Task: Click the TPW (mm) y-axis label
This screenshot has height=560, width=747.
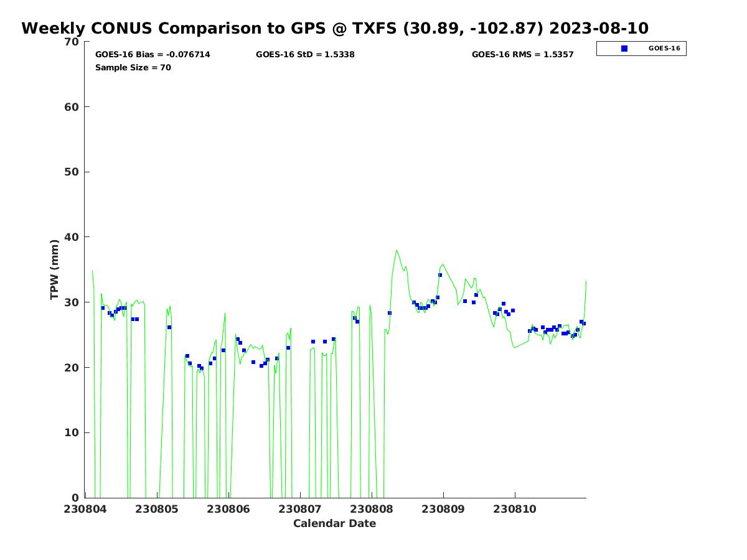Action: (x=55, y=269)
